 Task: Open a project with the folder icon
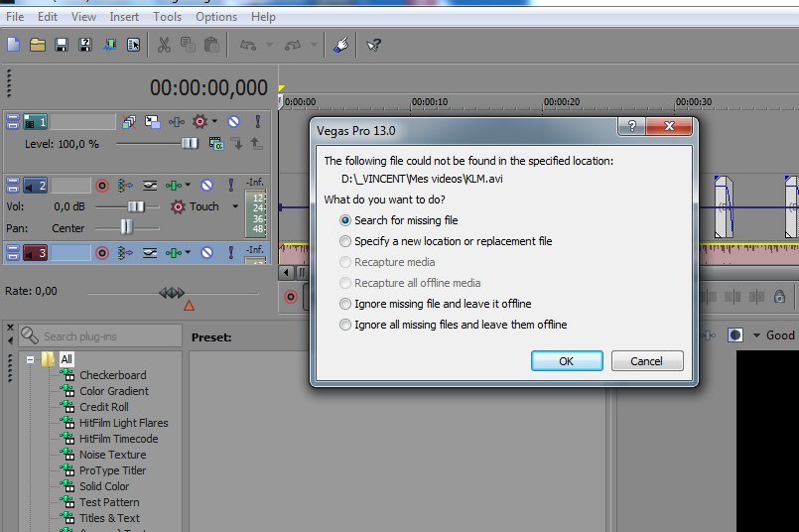[37, 45]
